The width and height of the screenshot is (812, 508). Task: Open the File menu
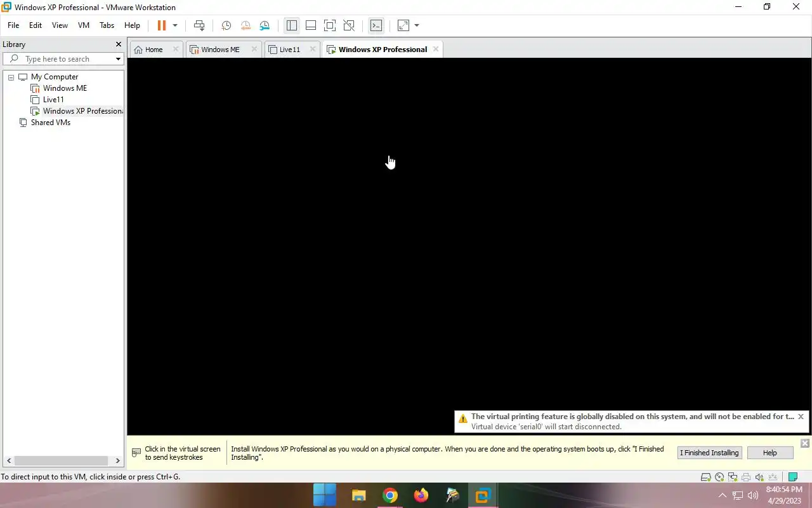[x=13, y=25]
